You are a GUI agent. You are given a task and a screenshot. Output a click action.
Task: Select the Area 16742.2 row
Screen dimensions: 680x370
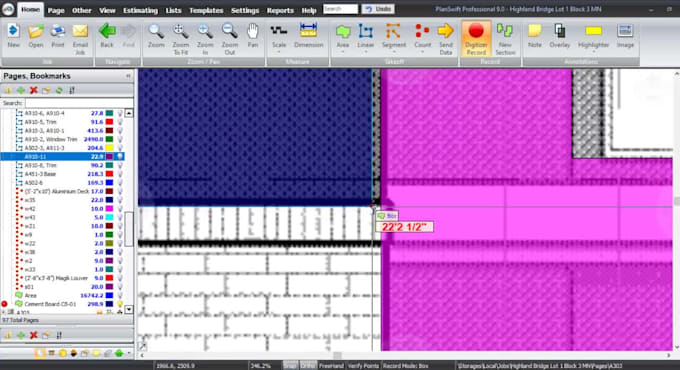[x=63, y=295]
